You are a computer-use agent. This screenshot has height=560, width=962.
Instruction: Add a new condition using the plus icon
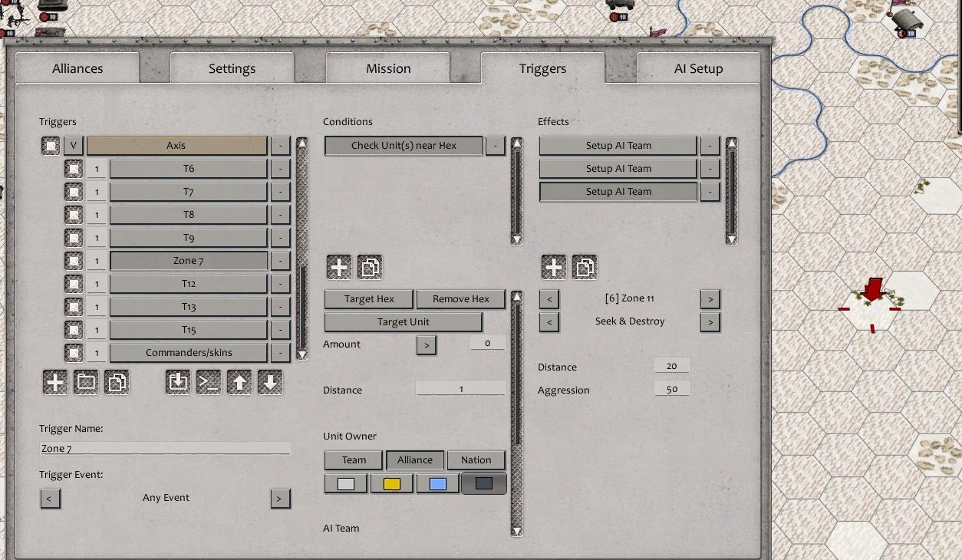[338, 267]
